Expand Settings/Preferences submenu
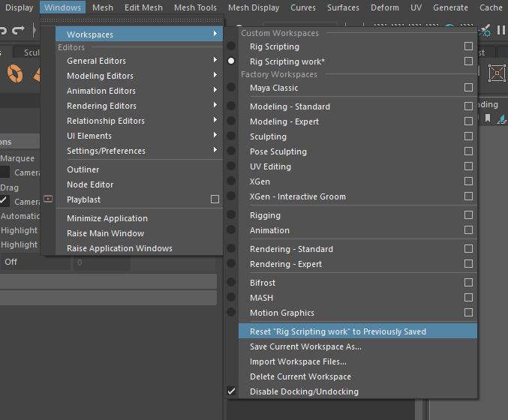 140,151
